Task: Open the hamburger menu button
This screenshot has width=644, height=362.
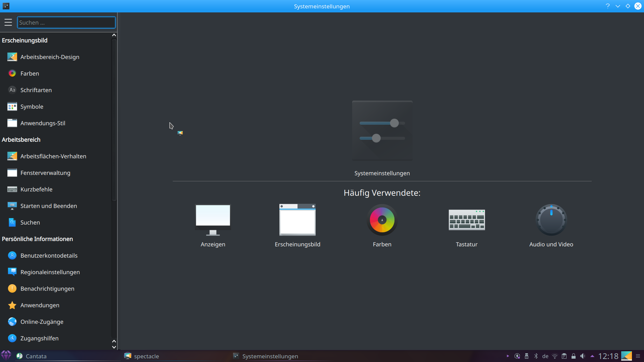Action: [x=8, y=22]
